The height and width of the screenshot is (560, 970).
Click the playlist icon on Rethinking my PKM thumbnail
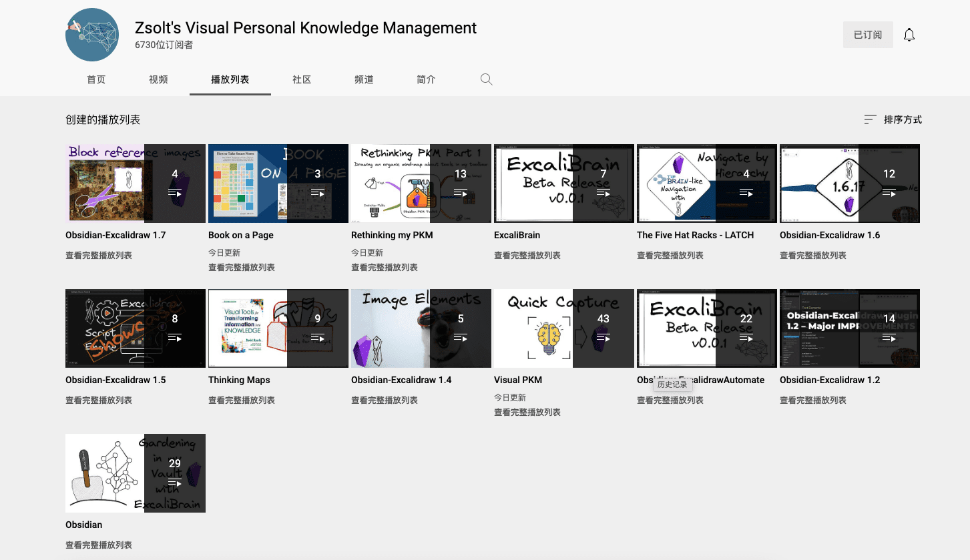(x=461, y=193)
